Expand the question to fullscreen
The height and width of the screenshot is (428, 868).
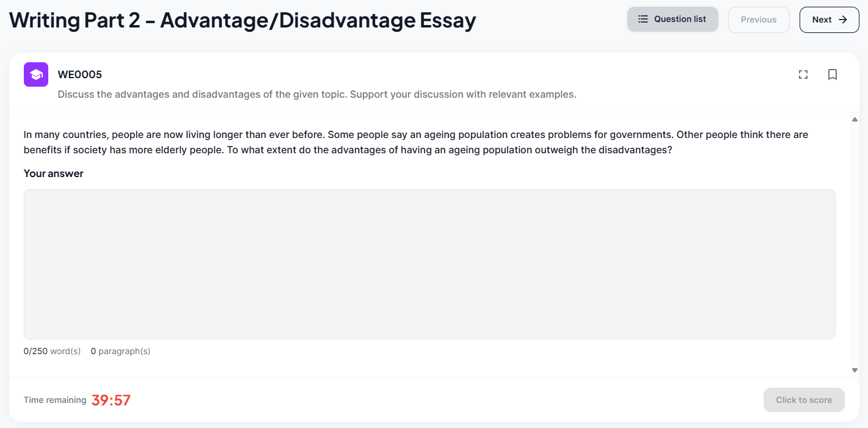803,74
